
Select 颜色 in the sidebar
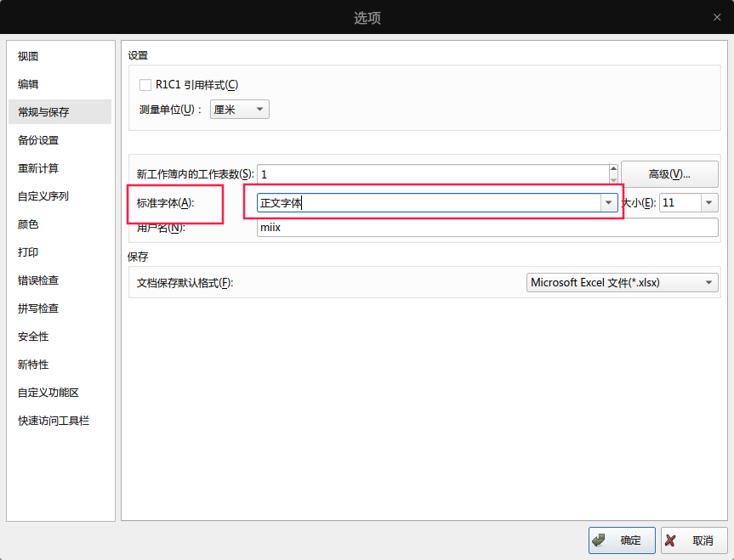tap(28, 224)
